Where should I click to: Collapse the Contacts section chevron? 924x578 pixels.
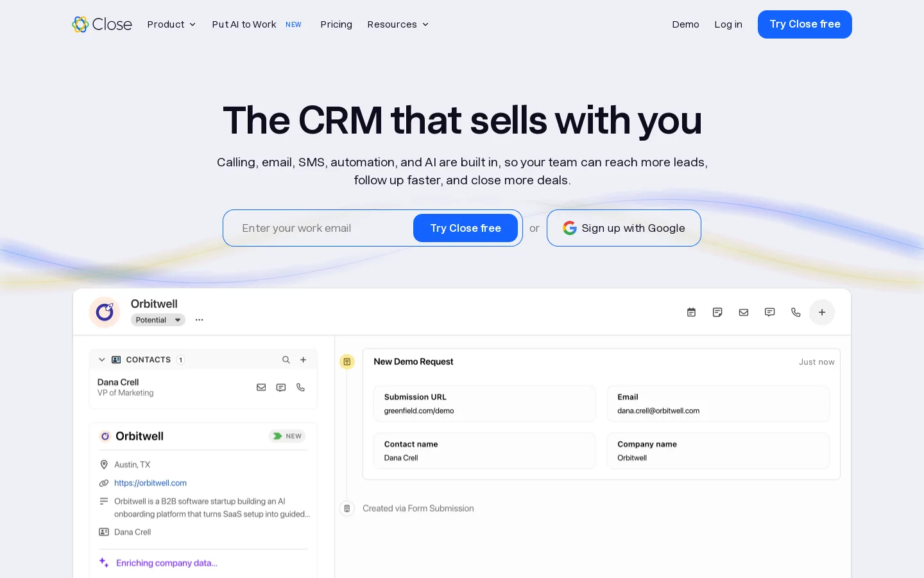click(101, 360)
